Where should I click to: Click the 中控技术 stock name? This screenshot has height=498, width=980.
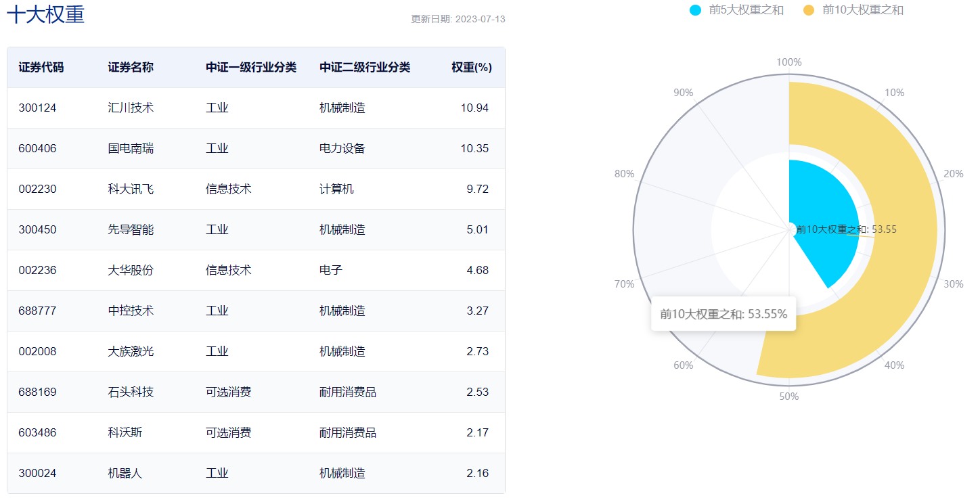[x=131, y=311]
